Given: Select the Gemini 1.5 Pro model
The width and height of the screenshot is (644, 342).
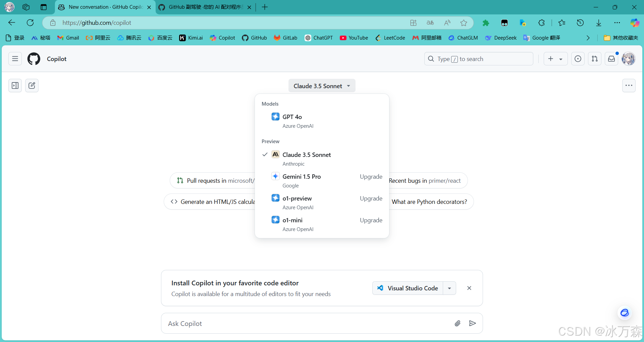Looking at the screenshot, I should point(322,181).
